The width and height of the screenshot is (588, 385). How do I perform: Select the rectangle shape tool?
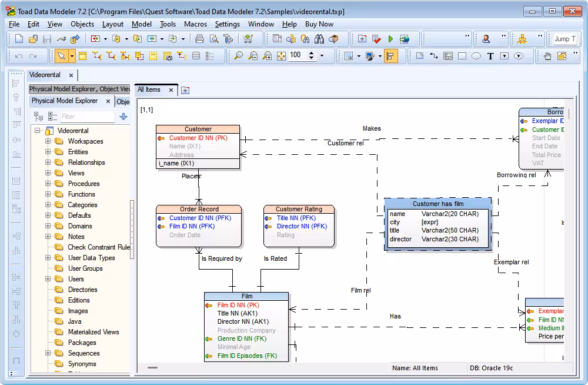462,57
